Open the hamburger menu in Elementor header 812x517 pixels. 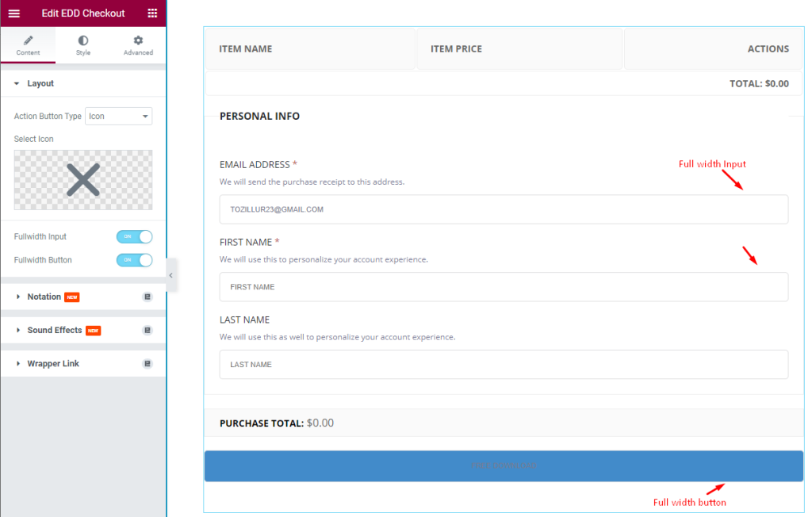tap(14, 13)
